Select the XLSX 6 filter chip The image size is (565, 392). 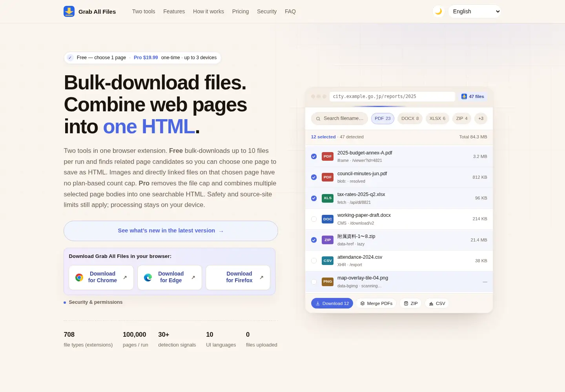tap(437, 118)
